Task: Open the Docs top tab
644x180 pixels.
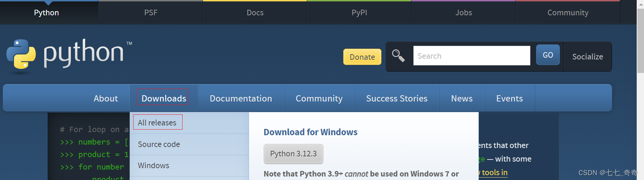Action: (255, 12)
